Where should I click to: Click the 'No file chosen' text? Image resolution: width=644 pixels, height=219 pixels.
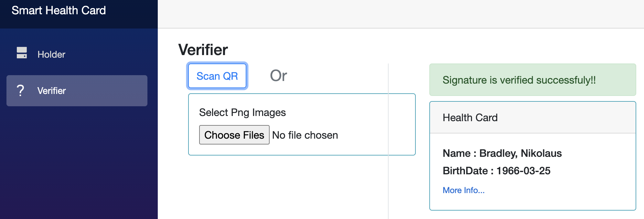coord(305,135)
